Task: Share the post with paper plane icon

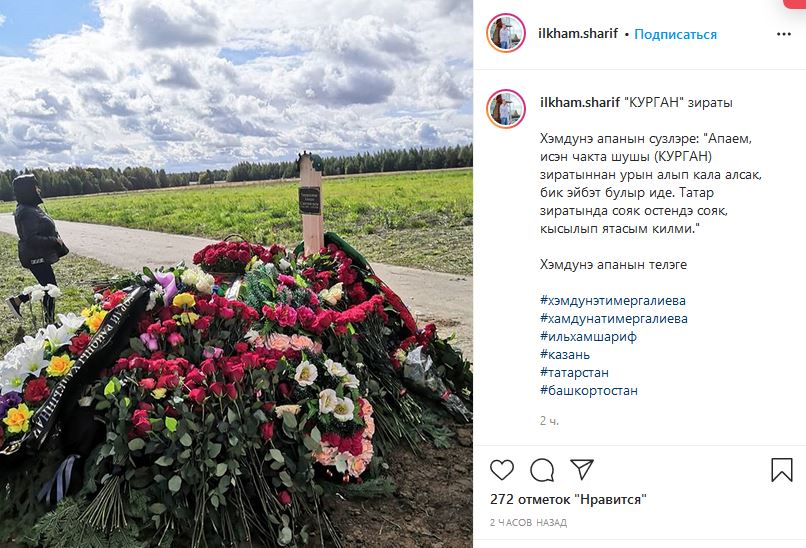Action: (x=582, y=469)
